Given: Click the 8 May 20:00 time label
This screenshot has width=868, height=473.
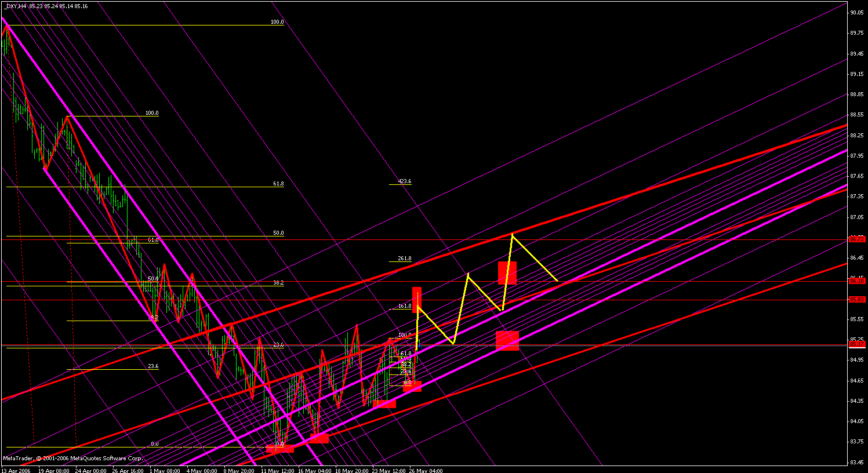Looking at the screenshot, I should [x=239, y=470].
